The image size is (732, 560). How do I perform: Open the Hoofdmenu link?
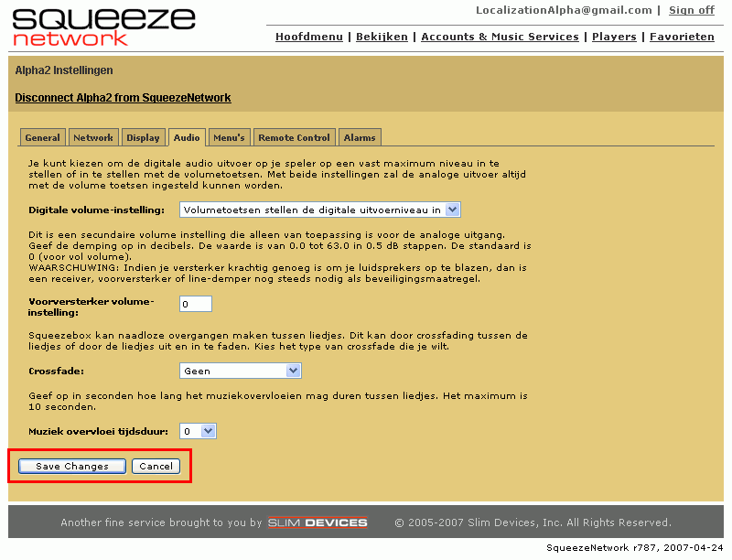point(309,37)
